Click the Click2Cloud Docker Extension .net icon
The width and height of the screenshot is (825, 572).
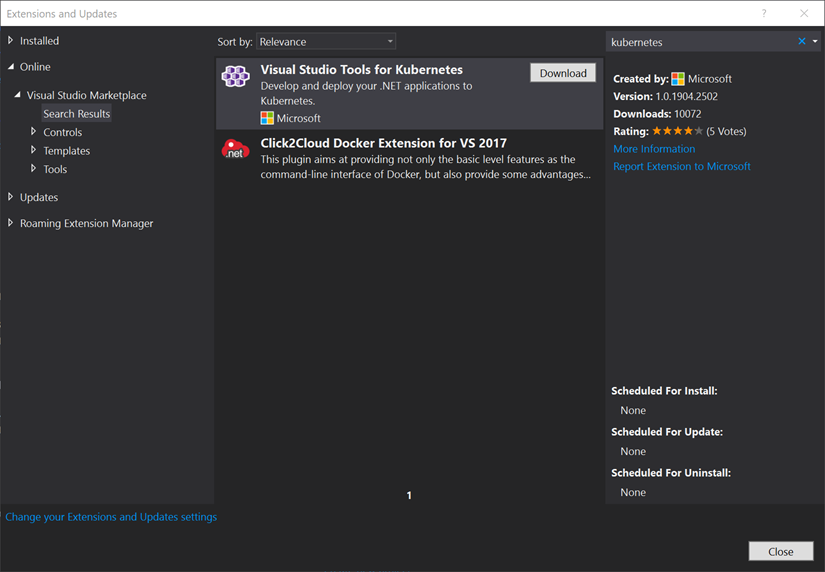click(x=235, y=149)
